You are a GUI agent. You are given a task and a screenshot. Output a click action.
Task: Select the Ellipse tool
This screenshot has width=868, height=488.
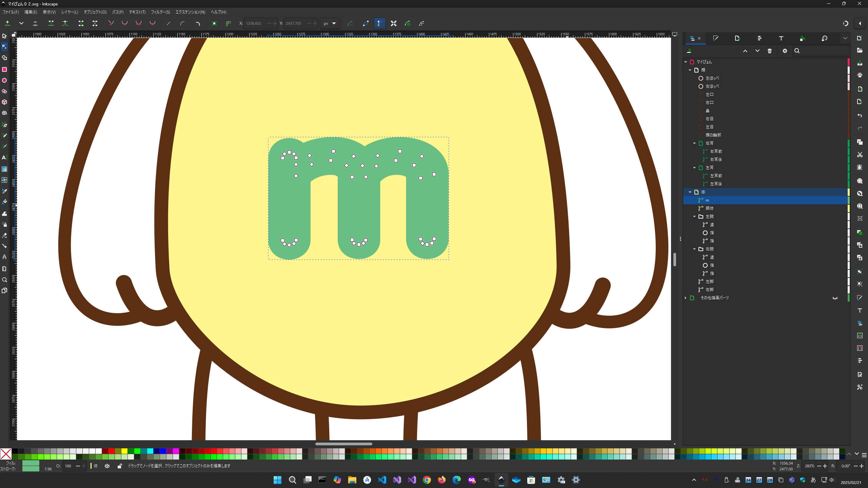click(x=4, y=81)
